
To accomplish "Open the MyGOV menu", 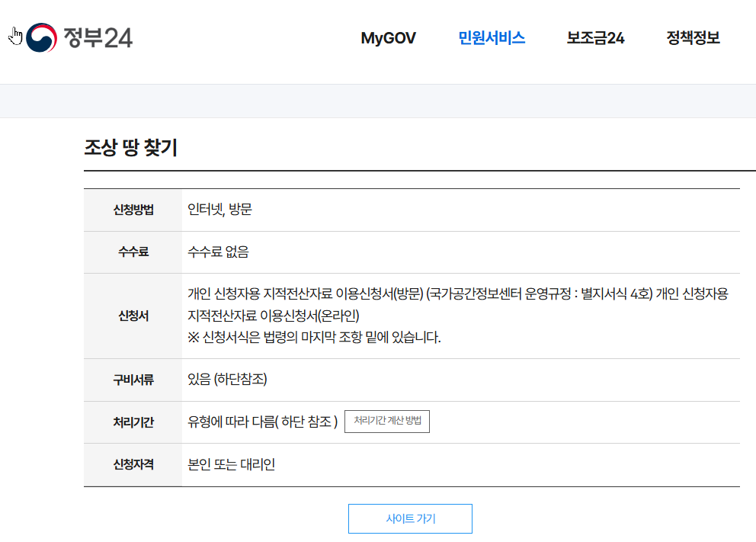I will (388, 38).
